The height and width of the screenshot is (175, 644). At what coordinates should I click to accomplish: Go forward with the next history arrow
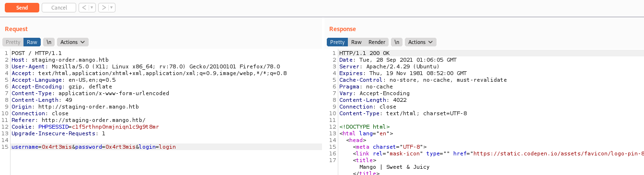point(103,8)
